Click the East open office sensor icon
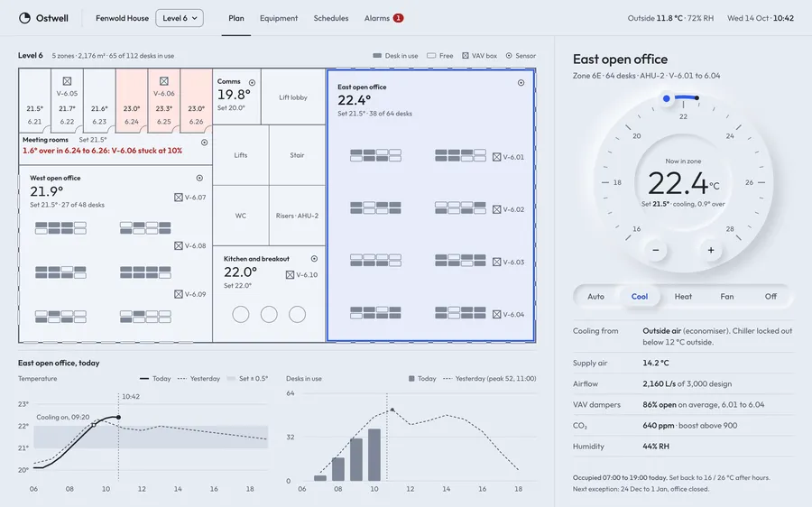The height and width of the screenshot is (507, 812). [521, 83]
